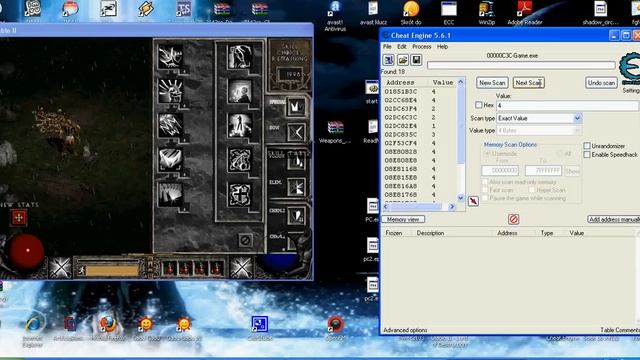Click the scan progress bar under Game.exe
Screen dimensions: 640x360
pyautogui.click(x=521, y=65)
